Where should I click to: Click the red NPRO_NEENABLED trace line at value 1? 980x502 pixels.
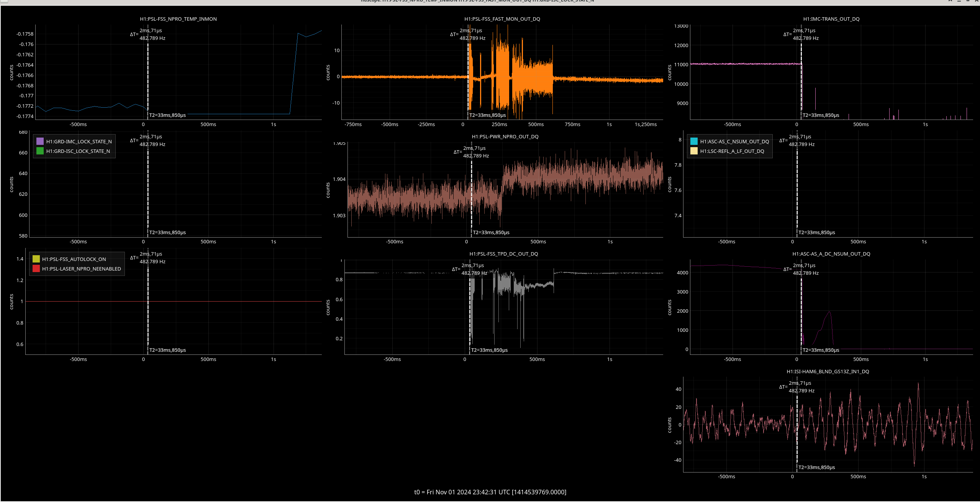coord(173,302)
